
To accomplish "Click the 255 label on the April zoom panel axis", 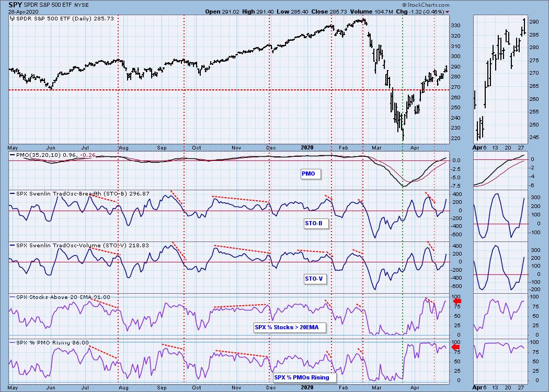I will (534, 112).
